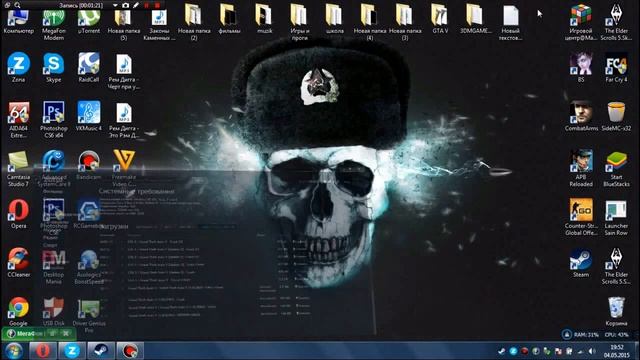The width and height of the screenshot is (640, 360).
Task: Open the muzik folder
Action: (x=264, y=19)
